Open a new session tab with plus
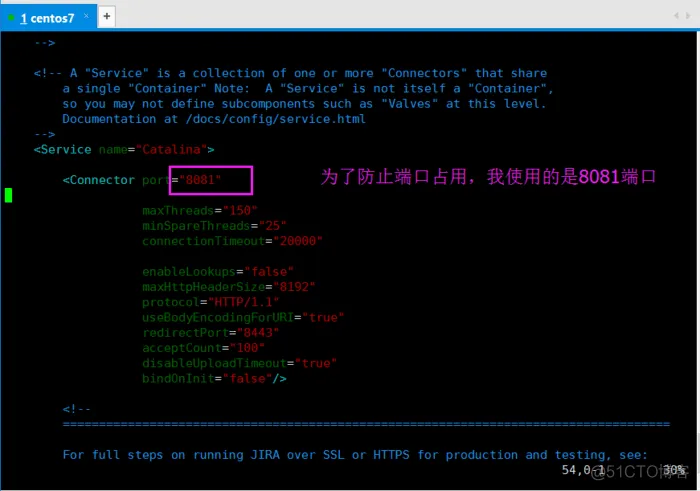The width and height of the screenshot is (700, 491). (x=107, y=17)
